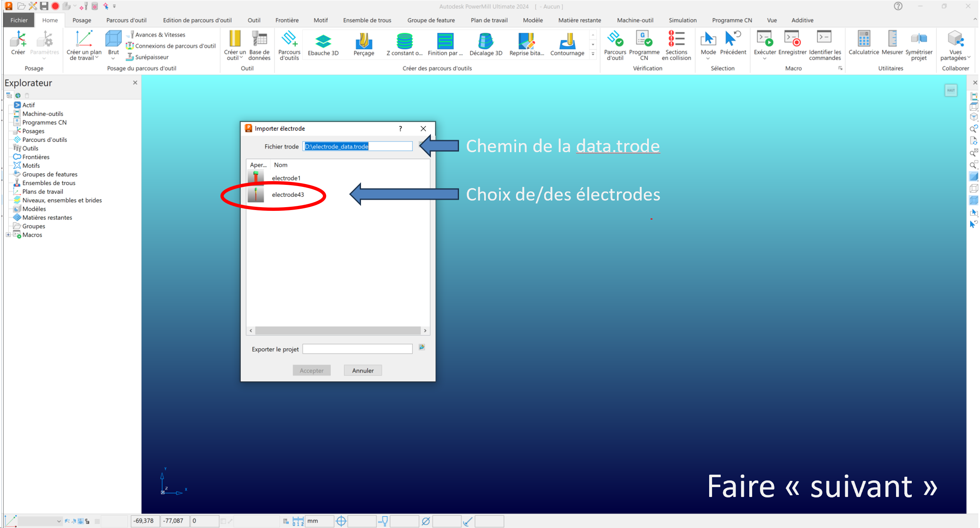Expand the Macros tree node
The width and height of the screenshot is (980, 528).
click(8, 235)
